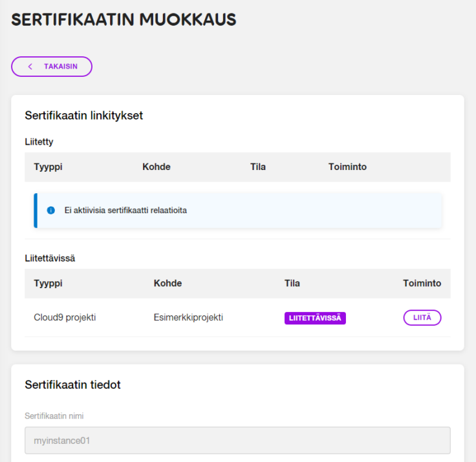The image size is (476, 462).
Task: Click the Sertifikaatin tiedot section heading
Action: click(72, 384)
